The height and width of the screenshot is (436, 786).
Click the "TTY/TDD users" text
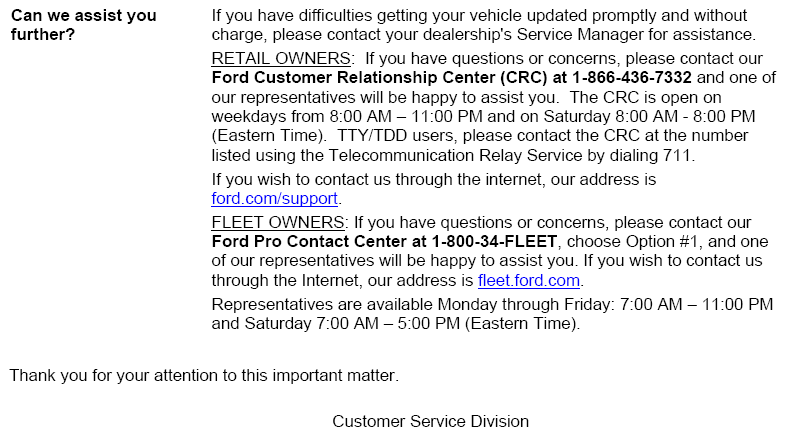[x=370, y=135]
